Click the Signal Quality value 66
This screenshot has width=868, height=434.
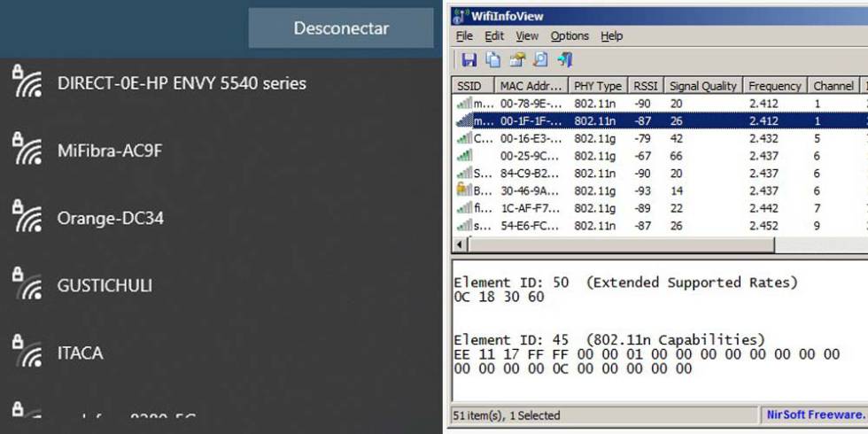coord(676,156)
